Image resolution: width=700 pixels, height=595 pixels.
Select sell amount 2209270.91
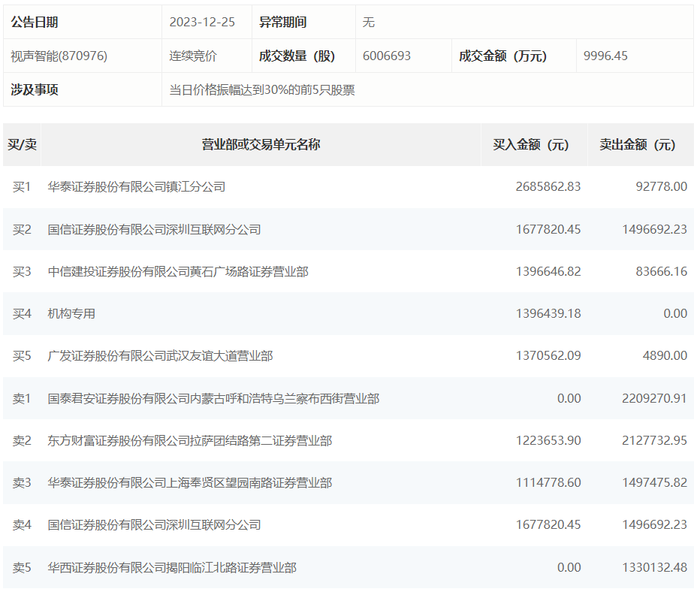coord(654,398)
